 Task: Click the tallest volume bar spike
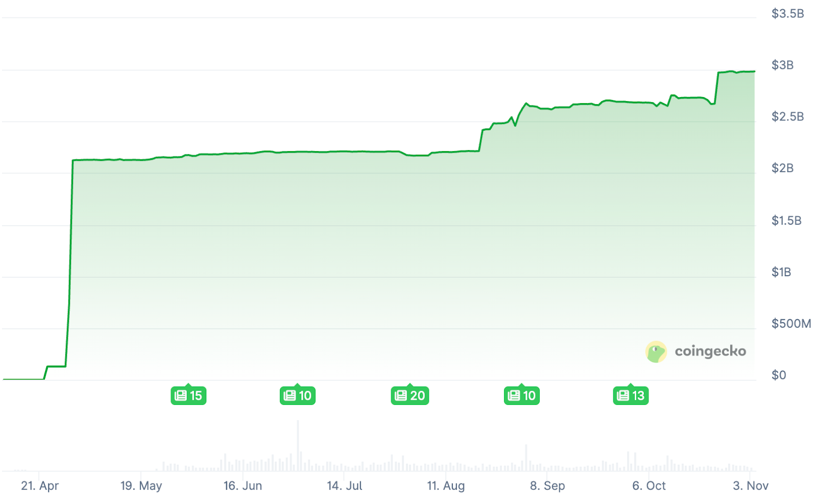tap(298, 444)
